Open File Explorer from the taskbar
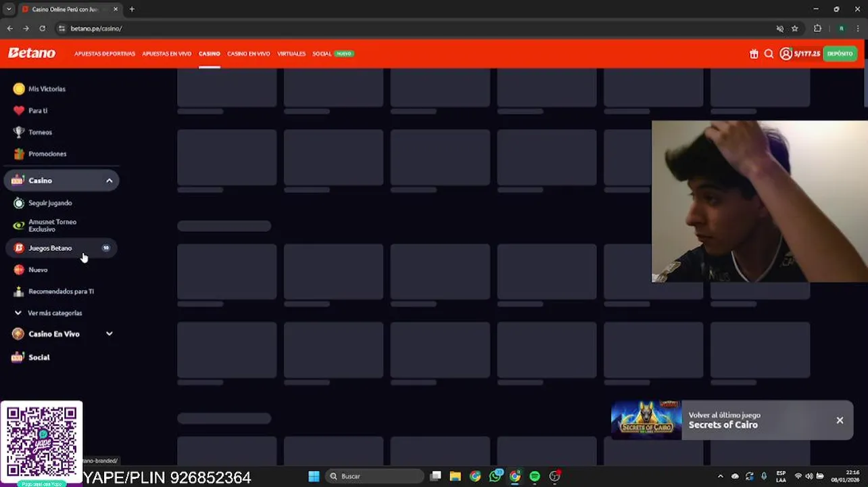This screenshot has width=868, height=487. pos(456,476)
